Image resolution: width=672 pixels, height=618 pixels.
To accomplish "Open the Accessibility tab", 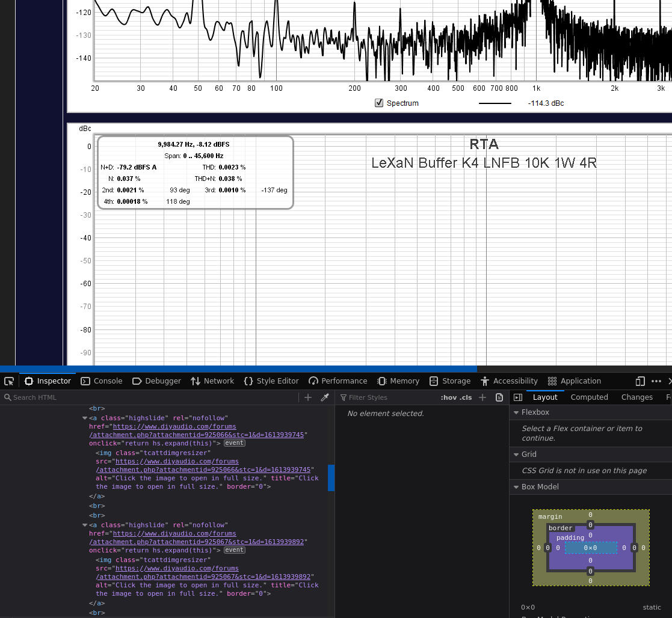I will 509,381.
